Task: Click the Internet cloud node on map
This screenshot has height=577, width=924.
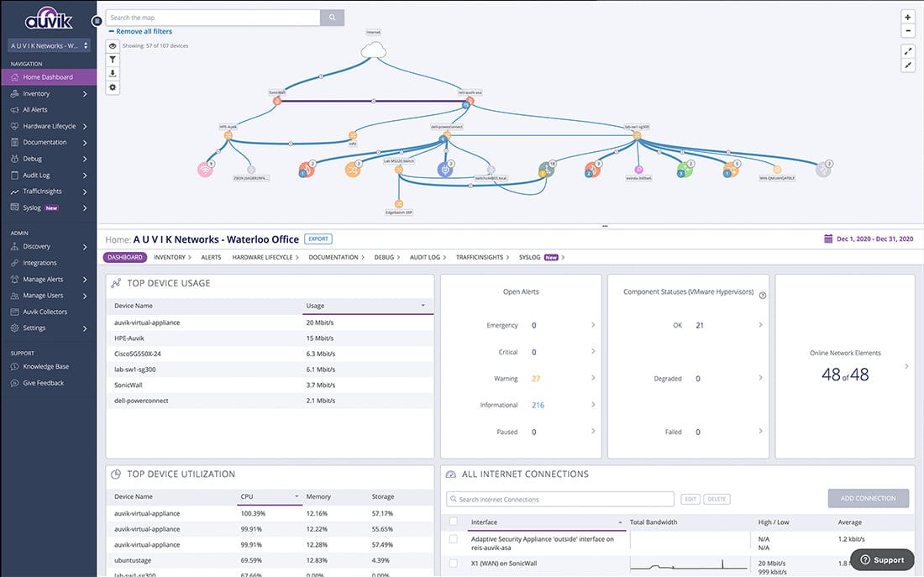Action: tap(374, 50)
